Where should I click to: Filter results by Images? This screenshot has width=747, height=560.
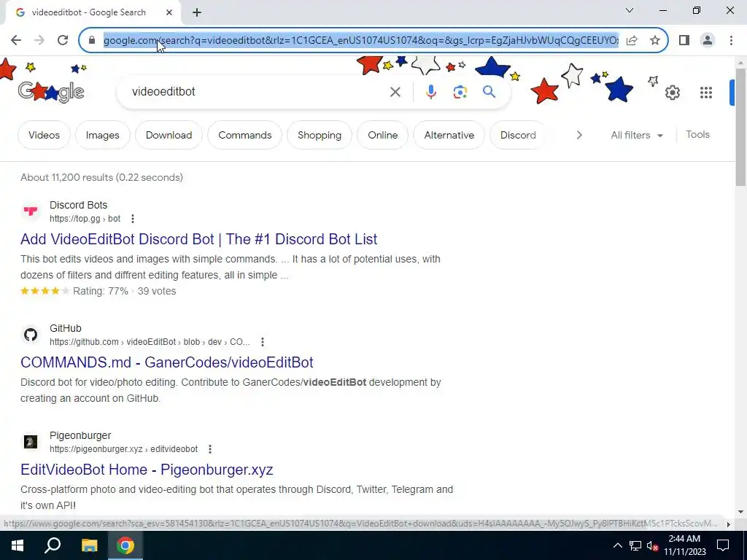tap(102, 135)
